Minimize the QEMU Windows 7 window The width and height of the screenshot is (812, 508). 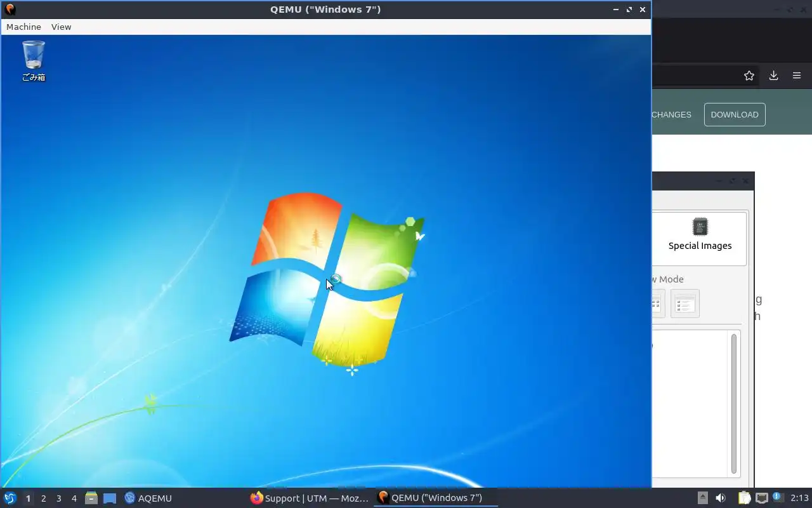616,10
